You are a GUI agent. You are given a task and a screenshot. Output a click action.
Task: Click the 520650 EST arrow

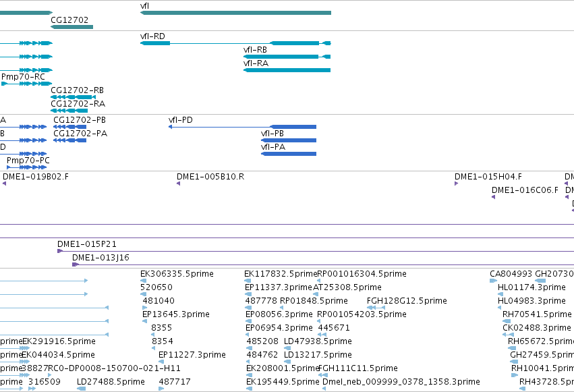143,294
